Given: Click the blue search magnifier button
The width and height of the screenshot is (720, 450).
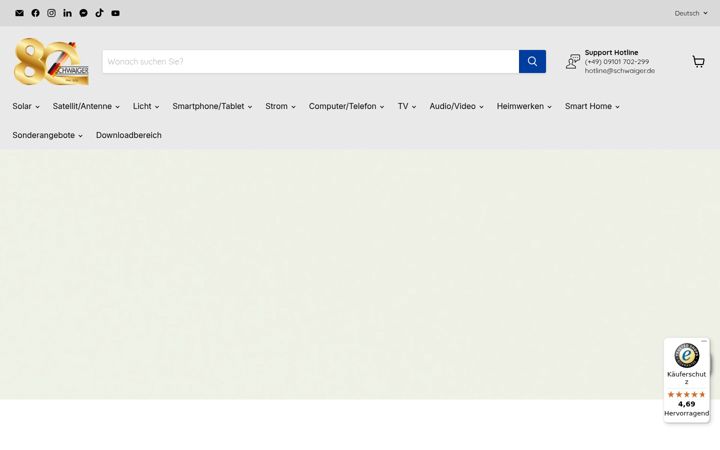Looking at the screenshot, I should point(532,62).
